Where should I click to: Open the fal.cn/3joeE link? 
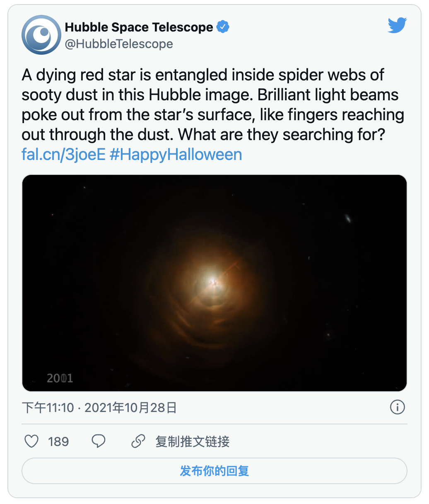63,155
